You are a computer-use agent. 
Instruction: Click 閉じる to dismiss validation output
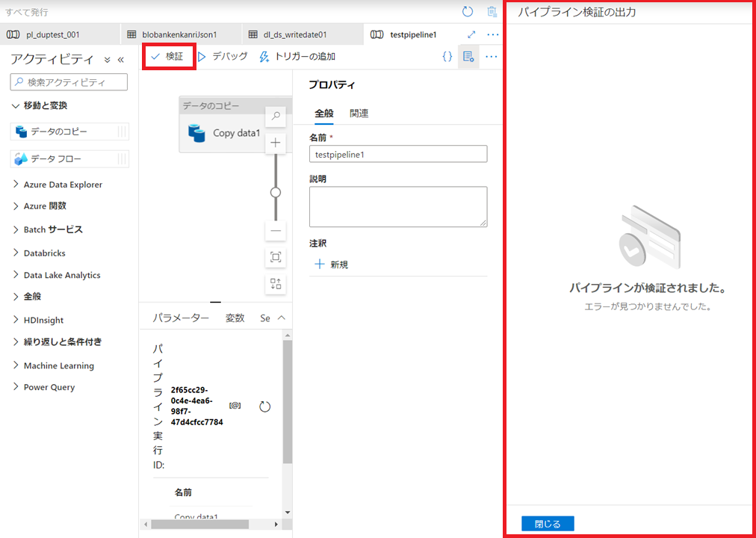[548, 523]
